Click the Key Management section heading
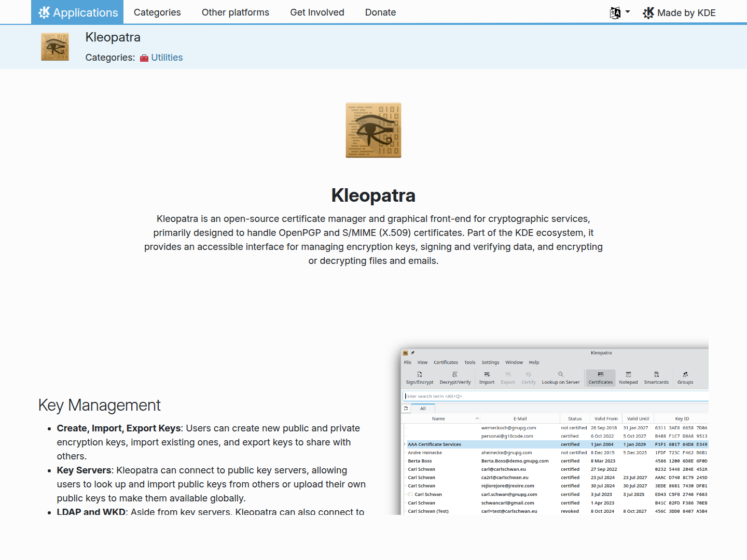This screenshot has width=747, height=560. (100, 405)
